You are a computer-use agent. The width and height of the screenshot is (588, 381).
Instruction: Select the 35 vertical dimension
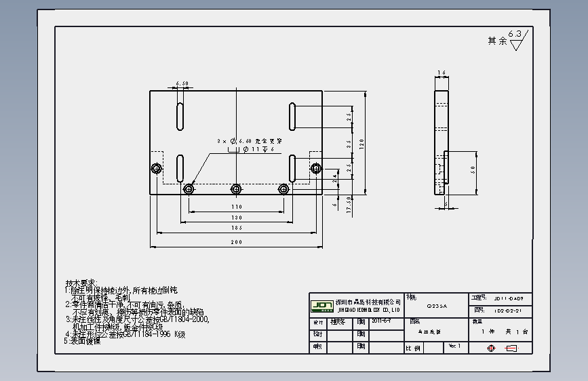pos(349,144)
